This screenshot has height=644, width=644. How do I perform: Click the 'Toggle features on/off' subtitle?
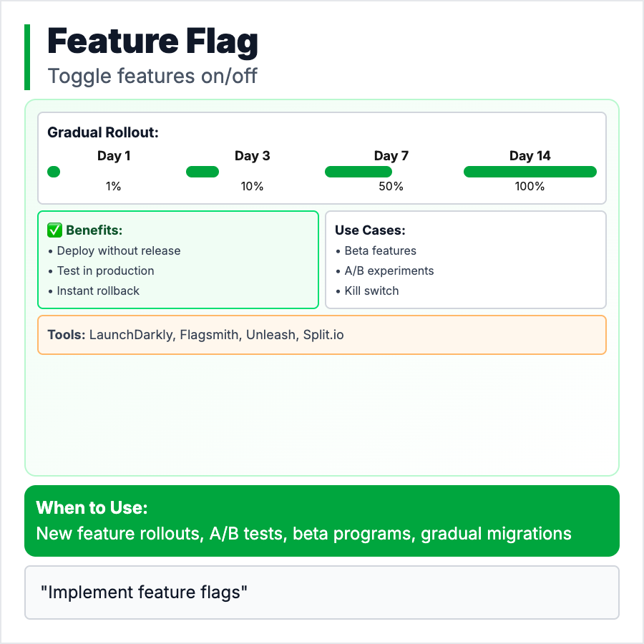pos(152,75)
